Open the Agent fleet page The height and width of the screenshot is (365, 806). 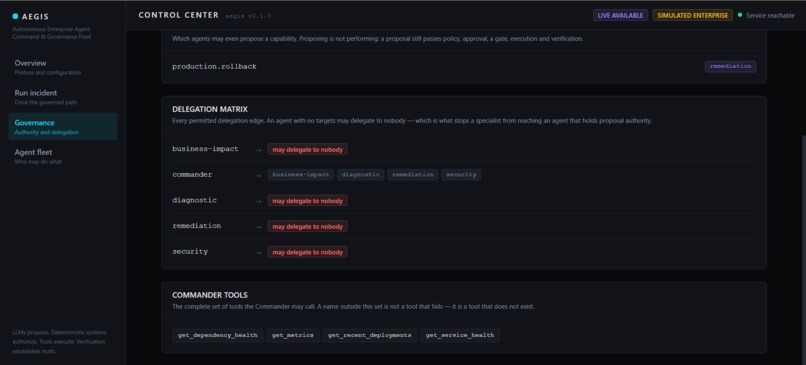click(63, 156)
